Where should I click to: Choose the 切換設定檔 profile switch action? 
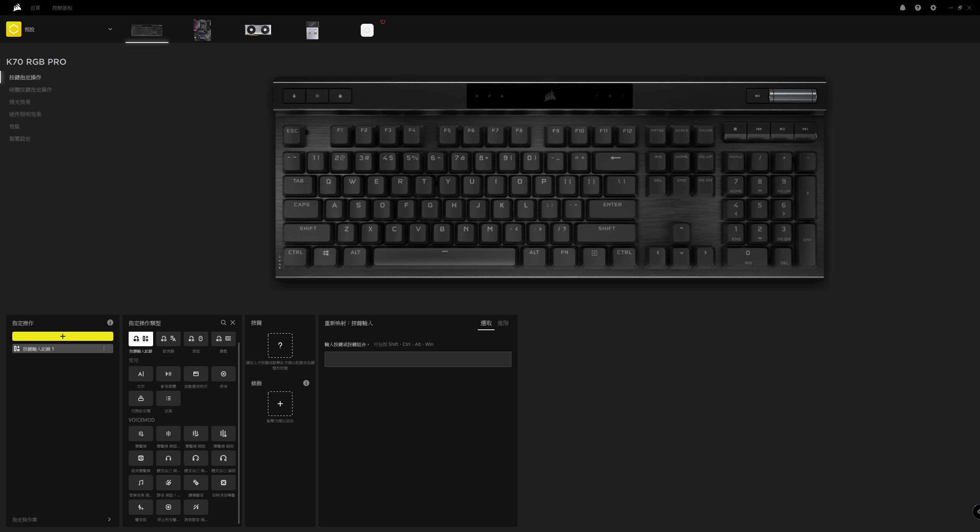(140, 398)
